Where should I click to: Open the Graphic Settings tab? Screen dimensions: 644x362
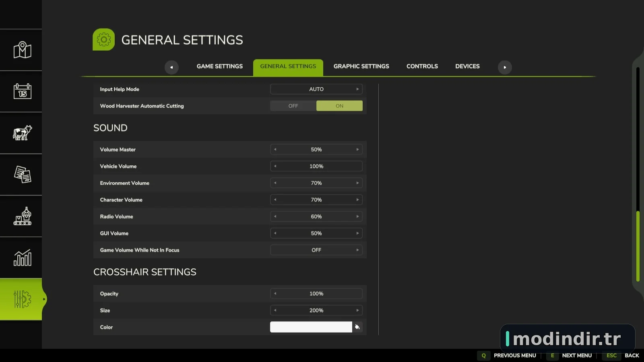click(361, 66)
